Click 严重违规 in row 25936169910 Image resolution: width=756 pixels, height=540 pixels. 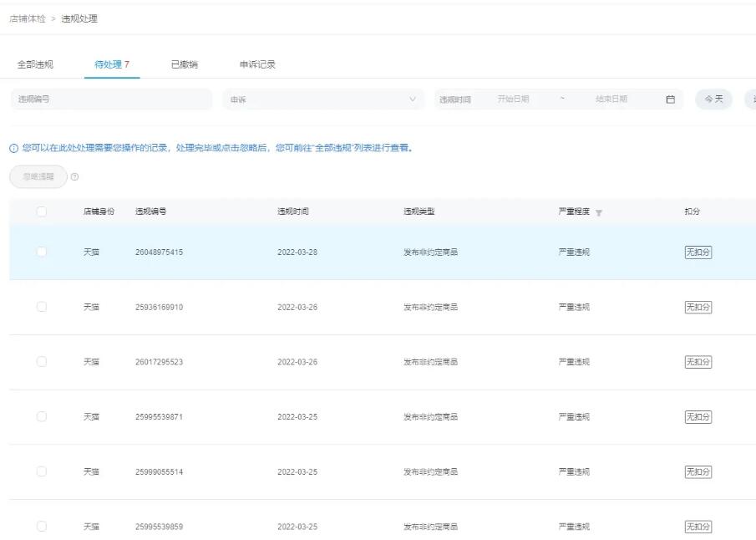tap(574, 308)
